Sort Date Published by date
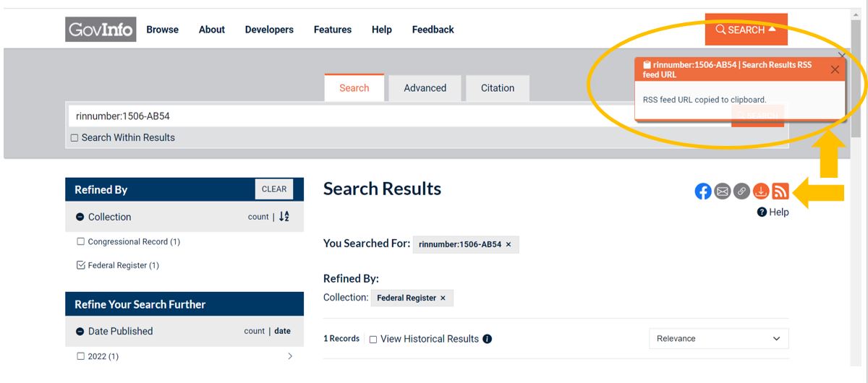 click(x=283, y=331)
